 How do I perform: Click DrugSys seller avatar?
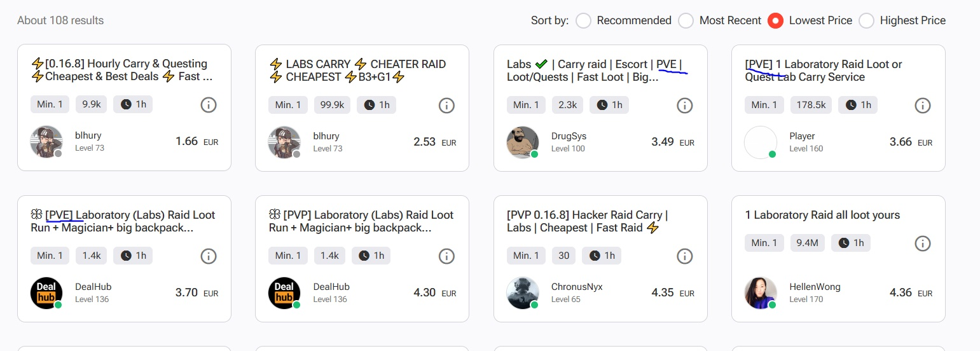[523, 142]
